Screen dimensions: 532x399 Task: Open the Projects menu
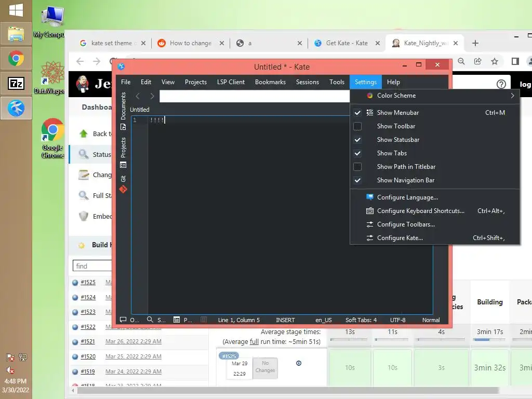[x=196, y=82]
